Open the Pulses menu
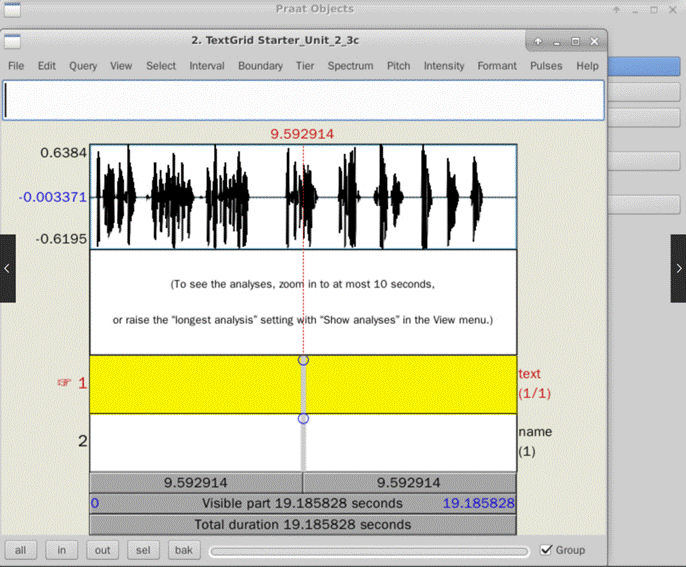The image size is (686, 567). tap(546, 66)
